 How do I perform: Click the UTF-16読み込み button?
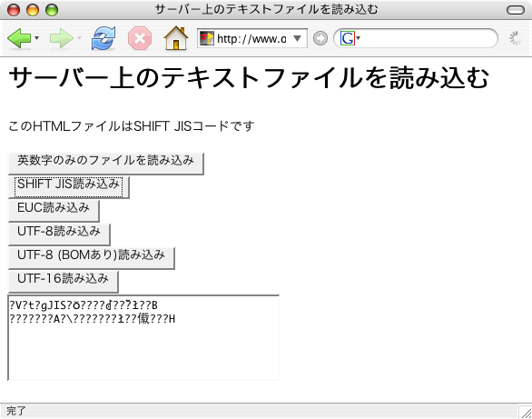click(x=64, y=282)
